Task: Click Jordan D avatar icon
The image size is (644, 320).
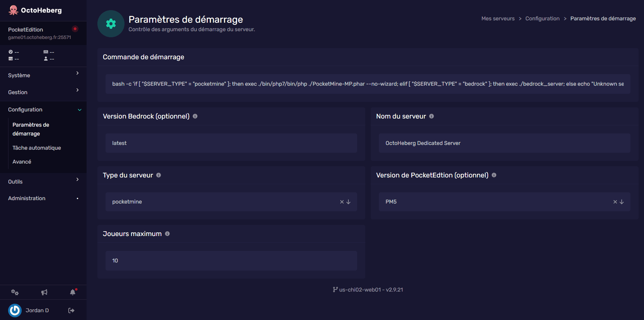Action: (15, 310)
